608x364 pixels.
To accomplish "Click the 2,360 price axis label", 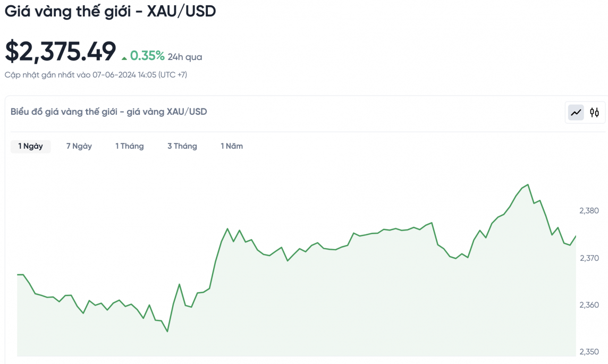I will (x=589, y=305).
